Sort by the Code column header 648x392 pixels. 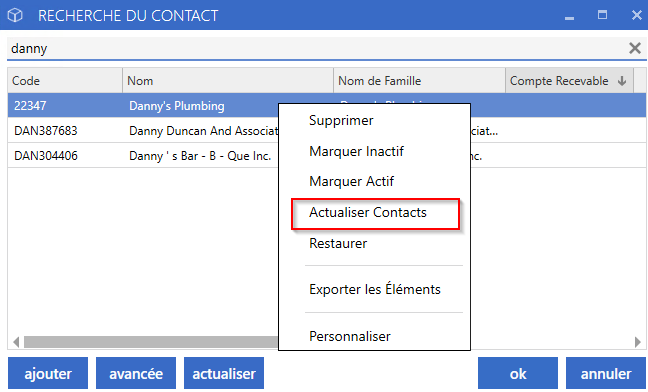point(65,81)
